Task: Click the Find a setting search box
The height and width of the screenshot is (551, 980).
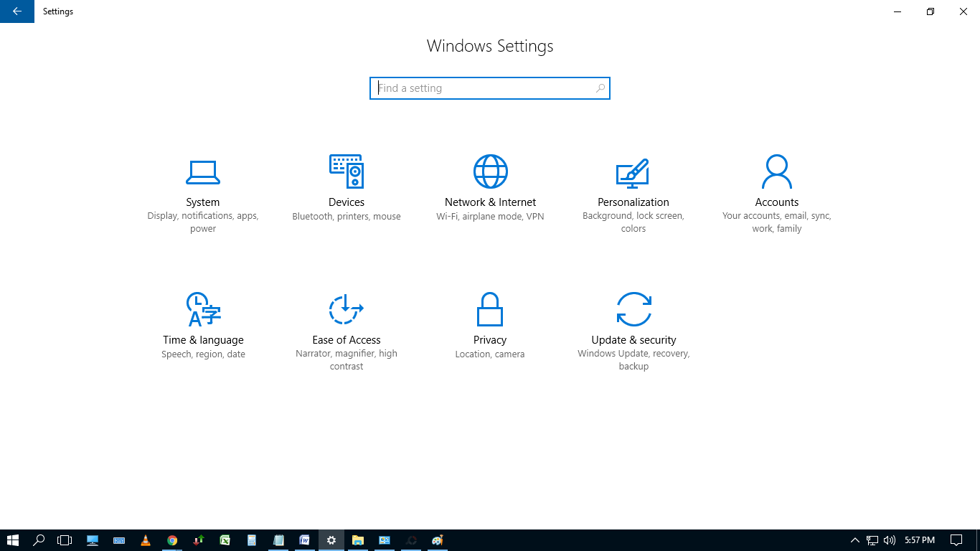Action: click(x=490, y=88)
